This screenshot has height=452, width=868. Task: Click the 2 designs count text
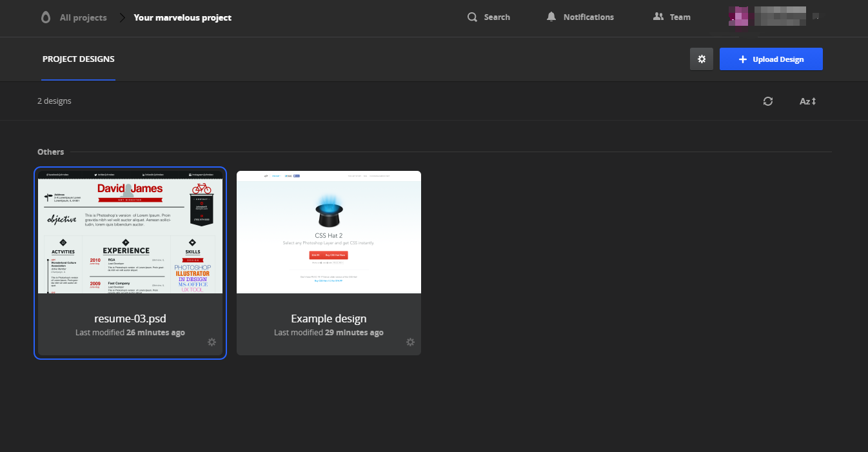point(54,101)
